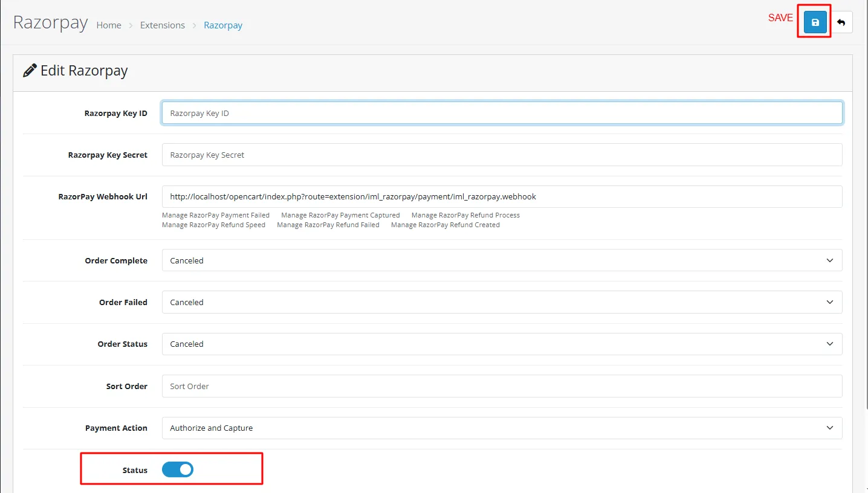Open the Order Complete dropdown

[502, 260]
